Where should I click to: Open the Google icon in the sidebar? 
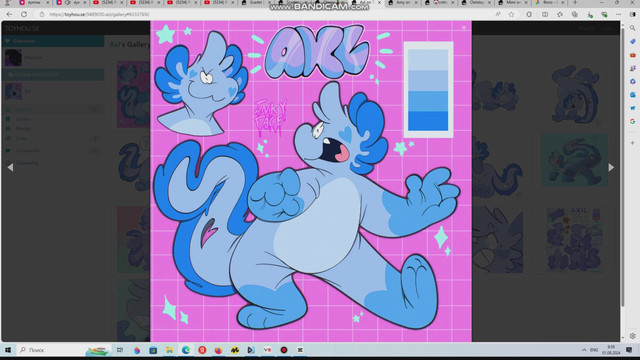point(633,121)
